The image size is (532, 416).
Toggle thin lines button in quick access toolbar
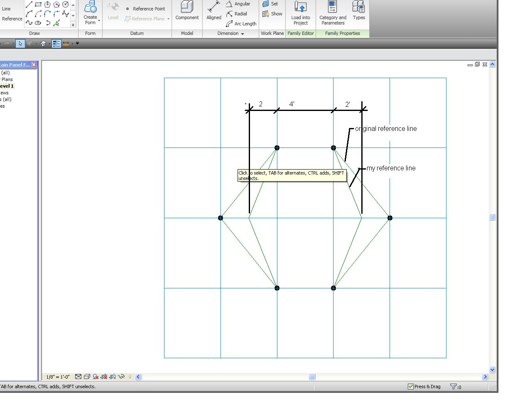[56, 44]
